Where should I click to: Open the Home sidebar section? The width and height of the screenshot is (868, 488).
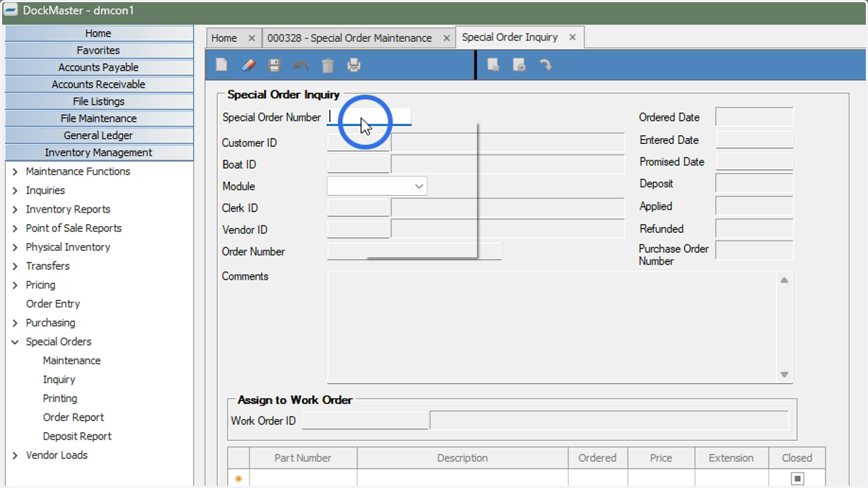point(99,33)
